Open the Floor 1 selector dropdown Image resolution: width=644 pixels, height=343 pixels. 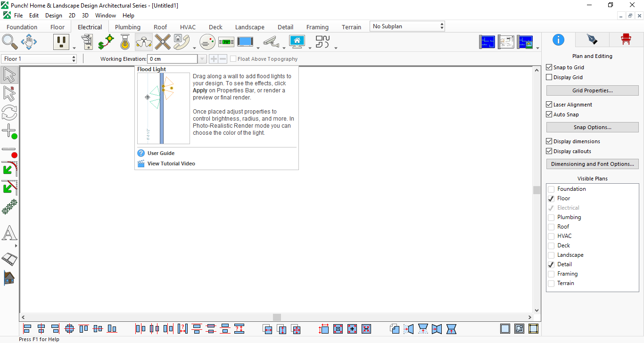click(39, 59)
